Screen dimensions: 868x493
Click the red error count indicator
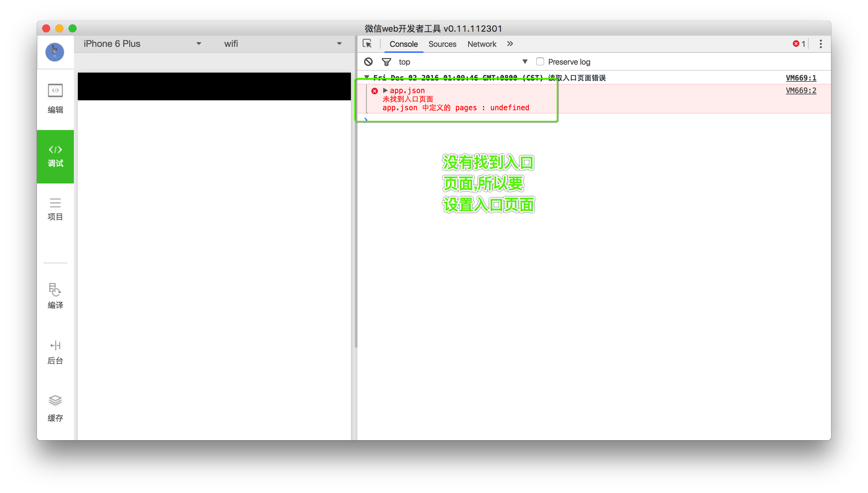click(799, 44)
